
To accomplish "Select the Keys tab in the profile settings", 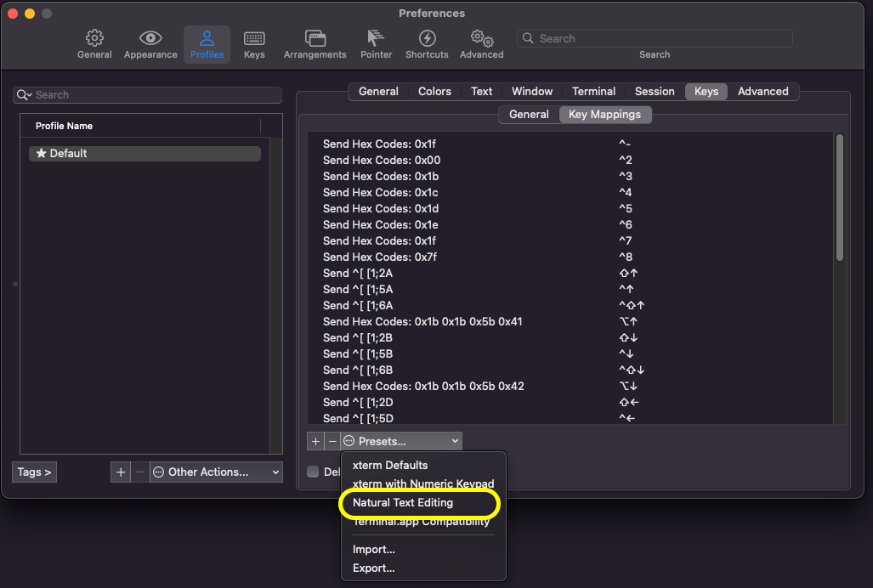I will 706,91.
